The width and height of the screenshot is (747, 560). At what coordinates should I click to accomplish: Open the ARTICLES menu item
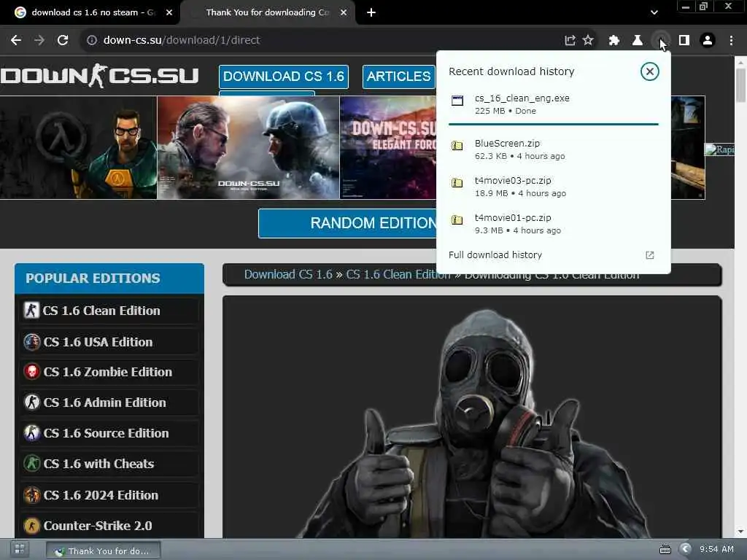pos(399,77)
